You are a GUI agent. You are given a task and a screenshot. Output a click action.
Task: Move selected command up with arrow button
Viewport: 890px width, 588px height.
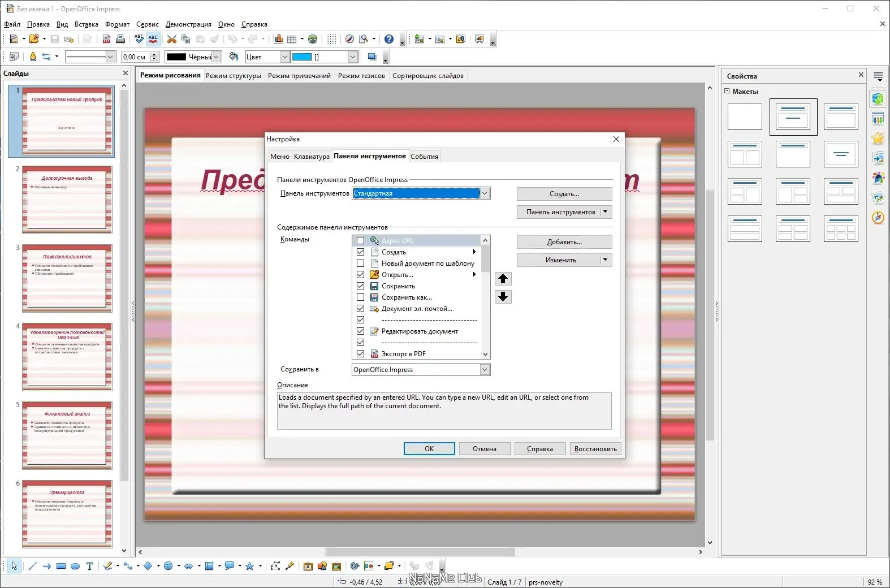coord(503,279)
